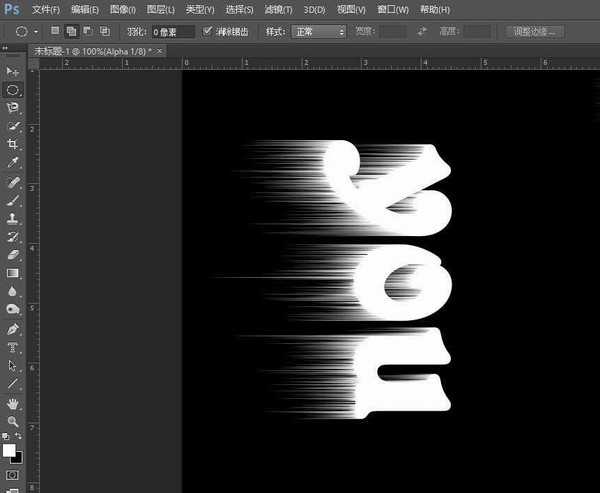This screenshot has height=493, width=600.
Task: Choose the New Selection mode button
Action: point(56,32)
